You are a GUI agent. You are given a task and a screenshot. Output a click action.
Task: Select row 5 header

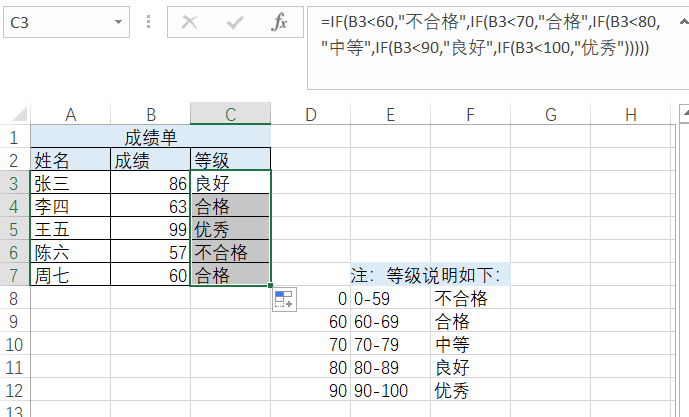[15, 228]
